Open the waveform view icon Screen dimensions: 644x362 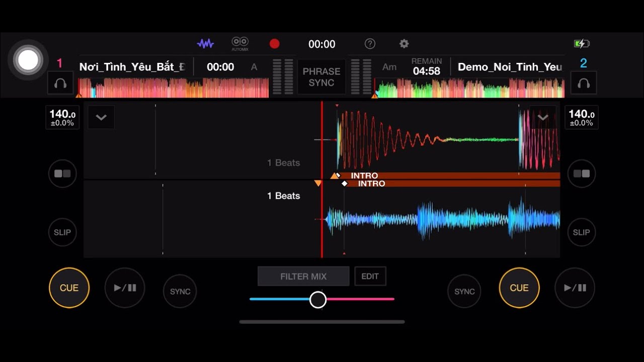click(x=205, y=44)
